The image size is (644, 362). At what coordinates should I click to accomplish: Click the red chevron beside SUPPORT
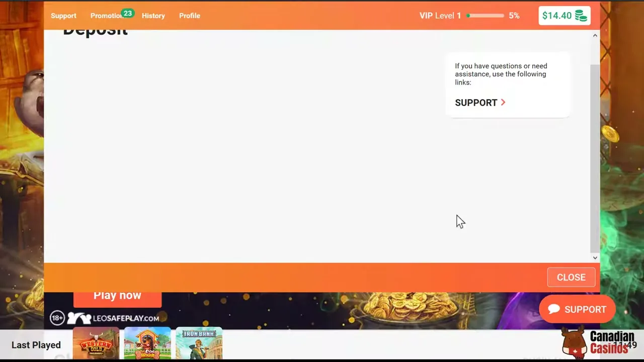[x=503, y=103]
